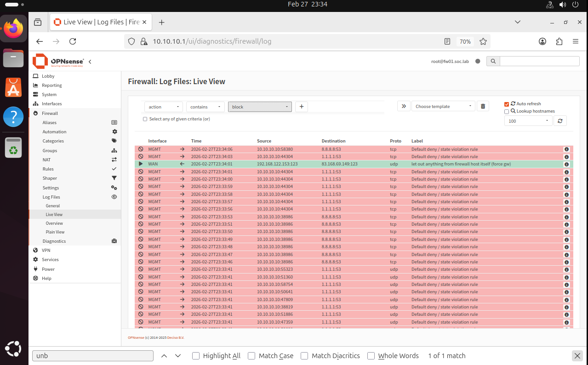
Task: Bookmark the page with the star icon
Action: coord(483,41)
